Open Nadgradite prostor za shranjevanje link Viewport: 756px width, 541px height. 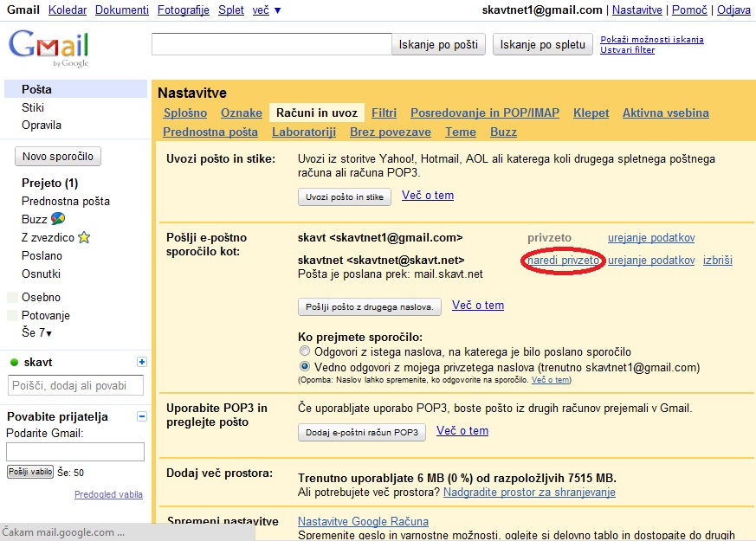529,492
